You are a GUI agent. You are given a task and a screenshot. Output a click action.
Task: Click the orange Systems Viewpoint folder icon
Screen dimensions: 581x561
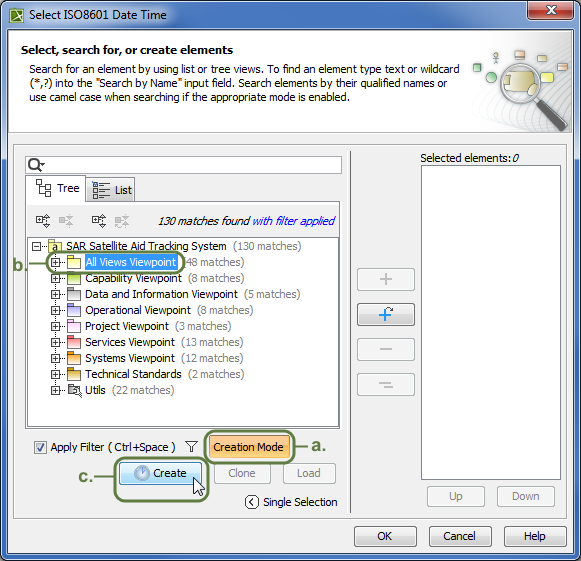74,358
